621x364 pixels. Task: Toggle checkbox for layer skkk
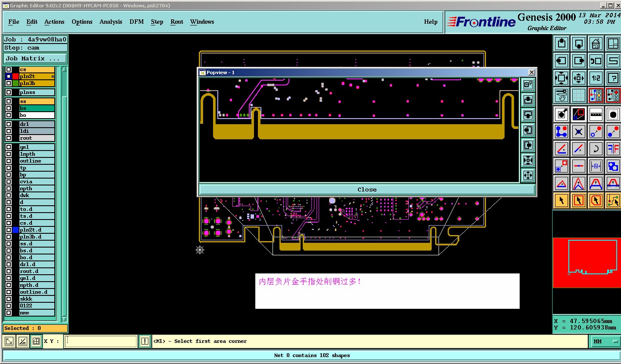point(9,299)
